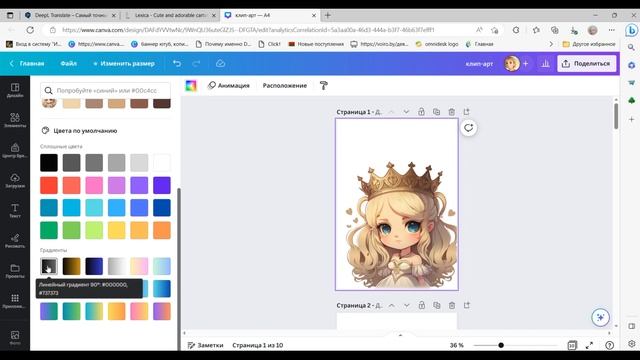Viewport: 640px width, 360px height.
Task: Click Изменить размер button
Action: click(124, 64)
